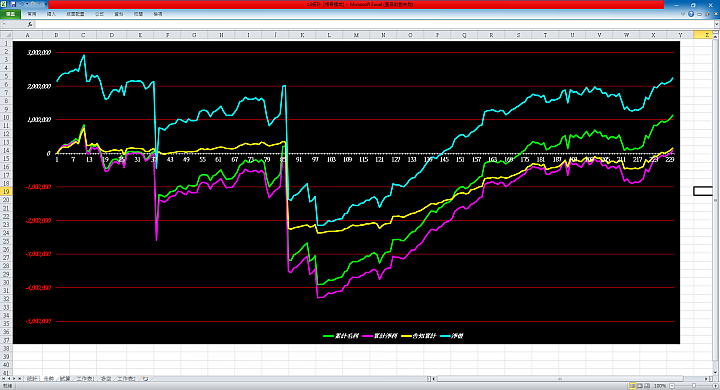720x390 pixels.
Task: Switch to Page Layout view icon
Action: pos(640,386)
